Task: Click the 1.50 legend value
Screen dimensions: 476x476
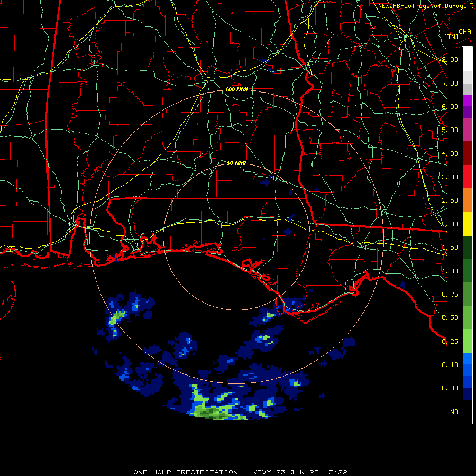Action: (x=450, y=248)
